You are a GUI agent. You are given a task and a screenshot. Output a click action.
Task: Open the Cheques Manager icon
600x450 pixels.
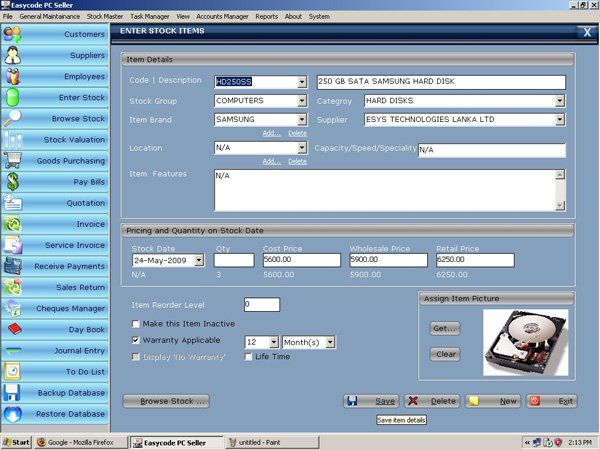point(14,308)
